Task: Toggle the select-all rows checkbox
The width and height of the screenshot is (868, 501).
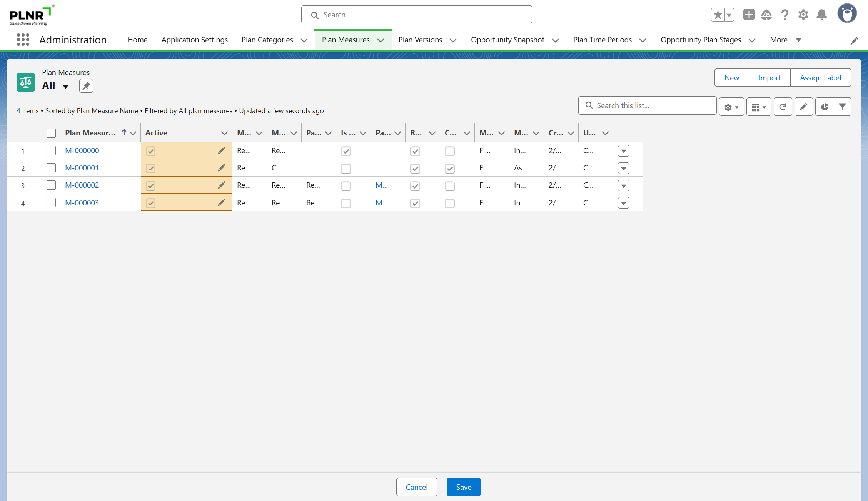Action: pos(51,133)
